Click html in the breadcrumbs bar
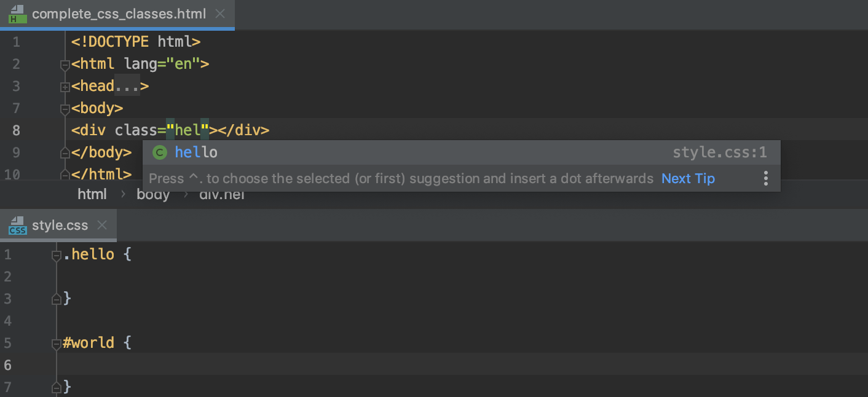Image resolution: width=868 pixels, height=397 pixels. (x=92, y=194)
